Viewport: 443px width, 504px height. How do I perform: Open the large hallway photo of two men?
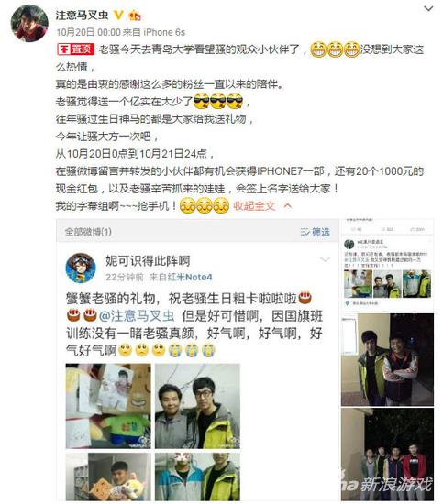(387, 359)
